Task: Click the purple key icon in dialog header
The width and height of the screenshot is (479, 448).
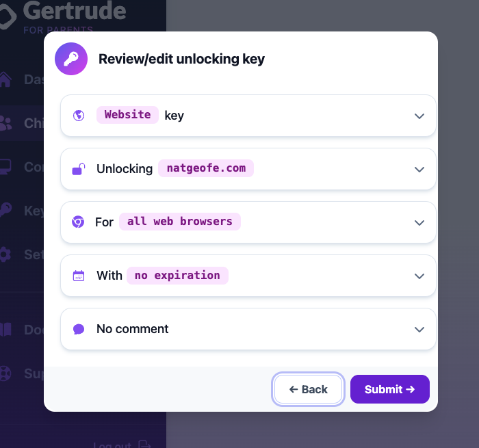Action: tap(71, 59)
